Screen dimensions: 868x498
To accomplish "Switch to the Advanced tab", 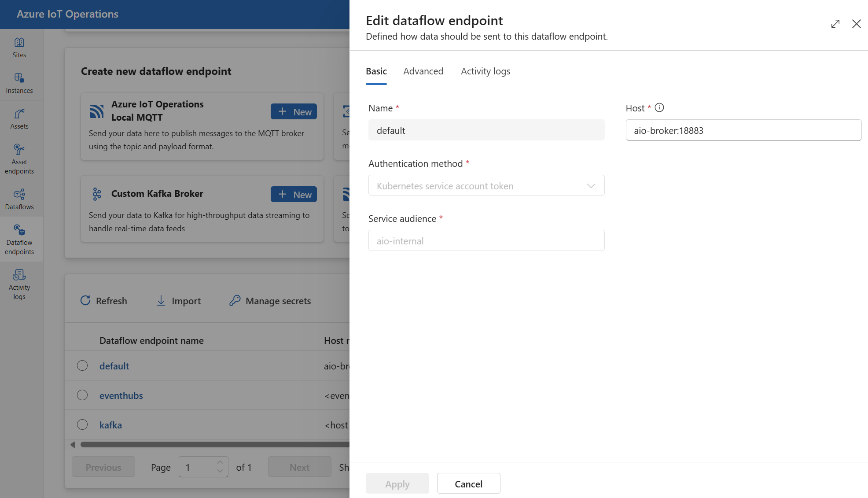I will [423, 71].
